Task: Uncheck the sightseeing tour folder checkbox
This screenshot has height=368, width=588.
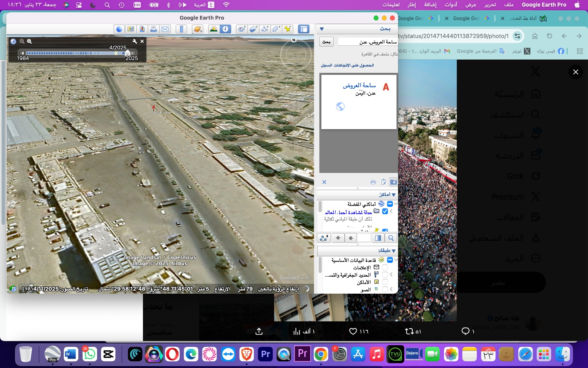Action: click(385, 212)
